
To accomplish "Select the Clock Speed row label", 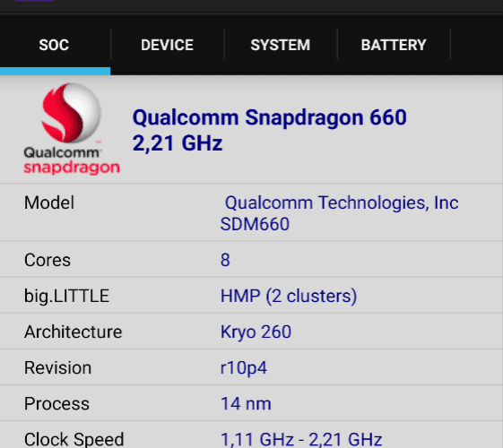I will point(74,440).
